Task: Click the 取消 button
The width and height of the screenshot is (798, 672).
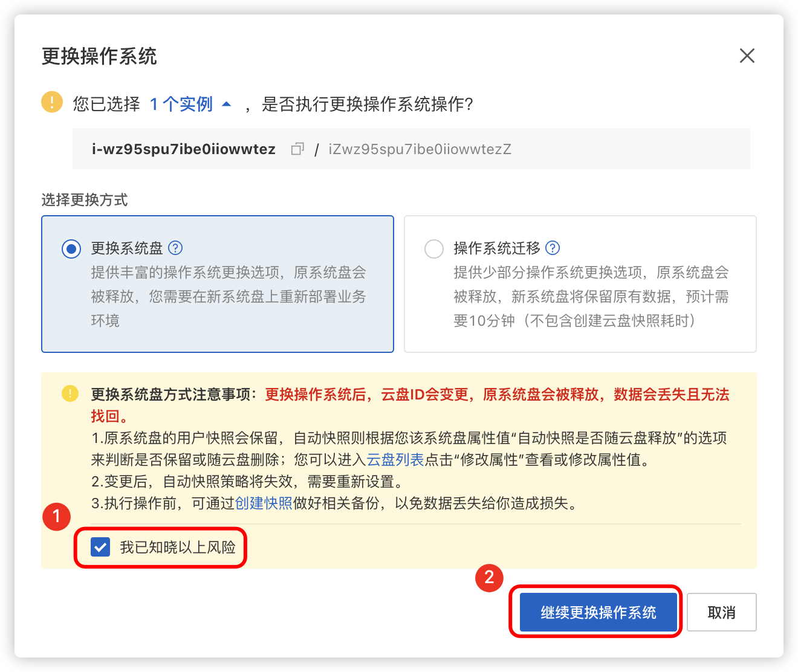Action: 721,612
